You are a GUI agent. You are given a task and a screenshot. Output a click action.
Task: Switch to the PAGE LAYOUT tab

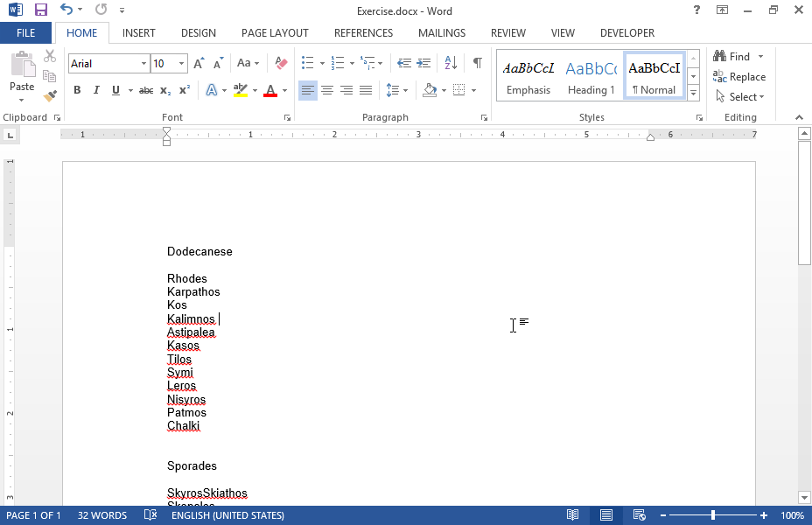coord(275,33)
